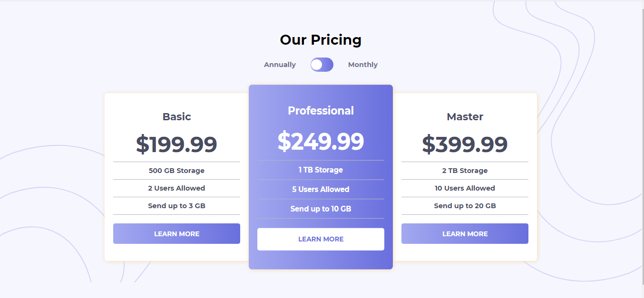Viewport: 644px width, 298px height.
Task: Select the Send up to 20 GB row
Action: 465,206
